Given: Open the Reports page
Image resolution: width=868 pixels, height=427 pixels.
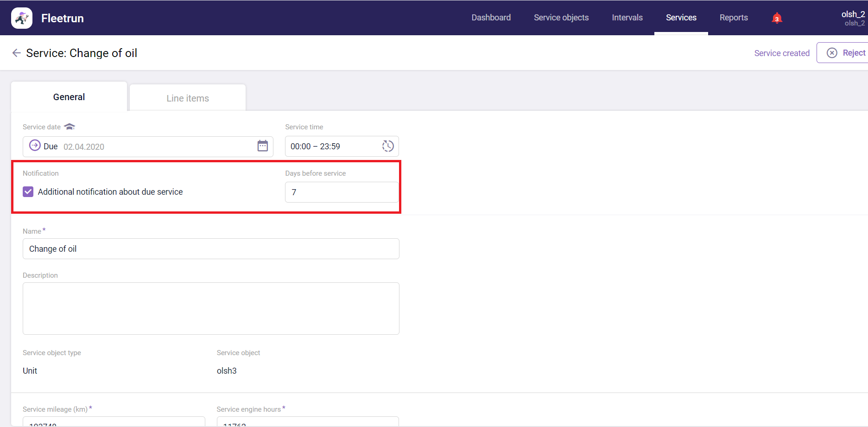Looking at the screenshot, I should click(733, 18).
